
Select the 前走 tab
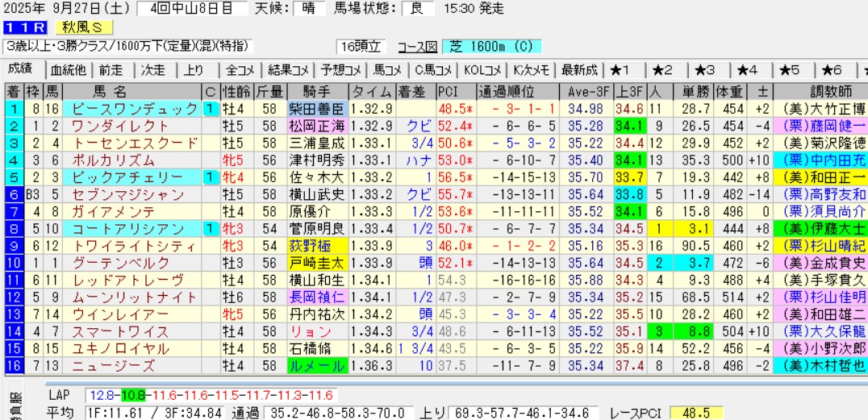point(111,69)
